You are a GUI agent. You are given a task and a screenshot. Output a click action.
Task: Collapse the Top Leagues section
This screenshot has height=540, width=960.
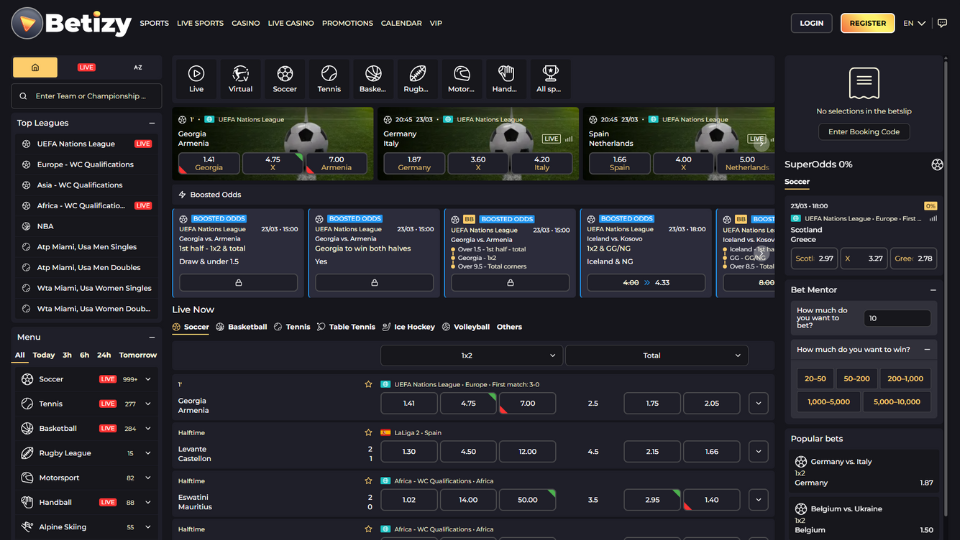click(152, 123)
